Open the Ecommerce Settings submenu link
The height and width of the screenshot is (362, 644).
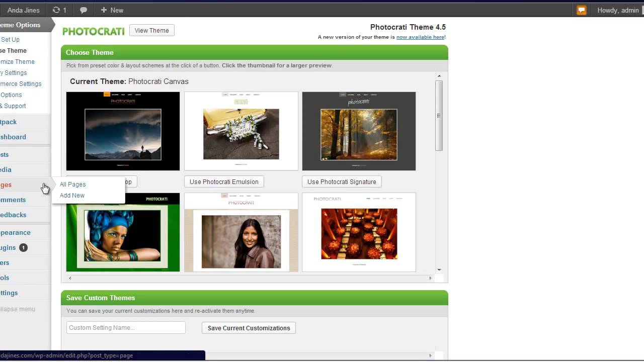[x=21, y=84]
